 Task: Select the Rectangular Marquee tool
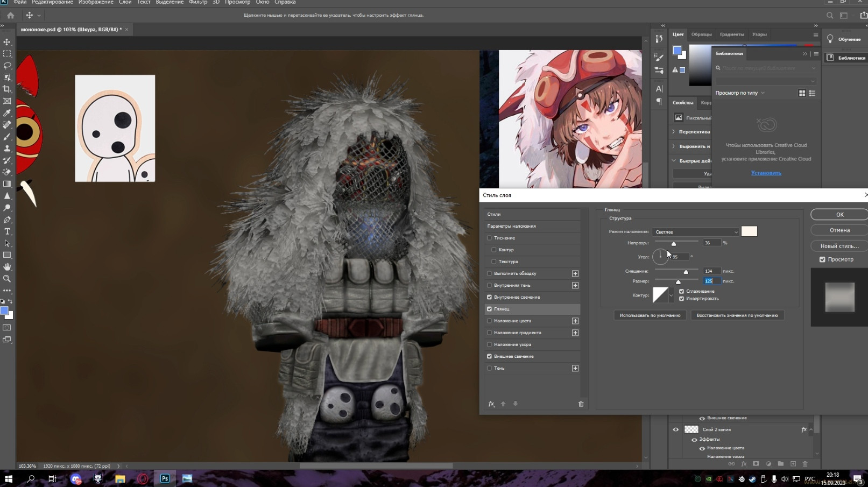pyautogui.click(x=7, y=54)
